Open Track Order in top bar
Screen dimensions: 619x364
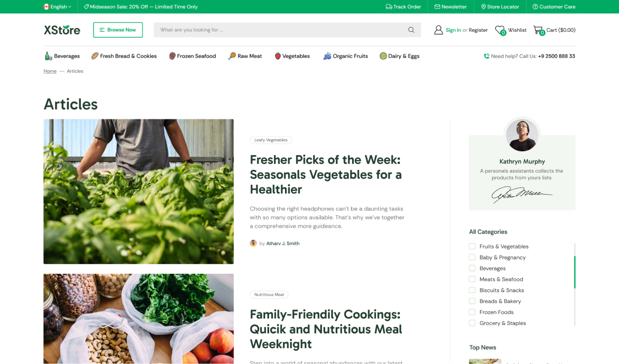point(403,7)
